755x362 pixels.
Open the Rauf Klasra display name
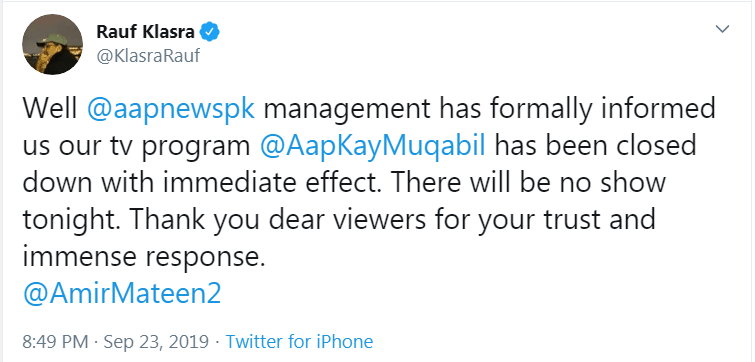[x=145, y=32]
